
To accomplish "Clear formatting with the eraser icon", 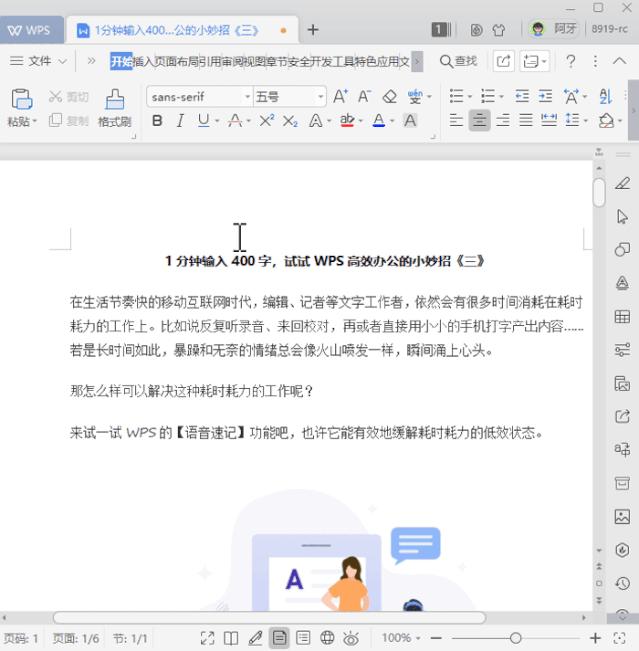I will [389, 97].
